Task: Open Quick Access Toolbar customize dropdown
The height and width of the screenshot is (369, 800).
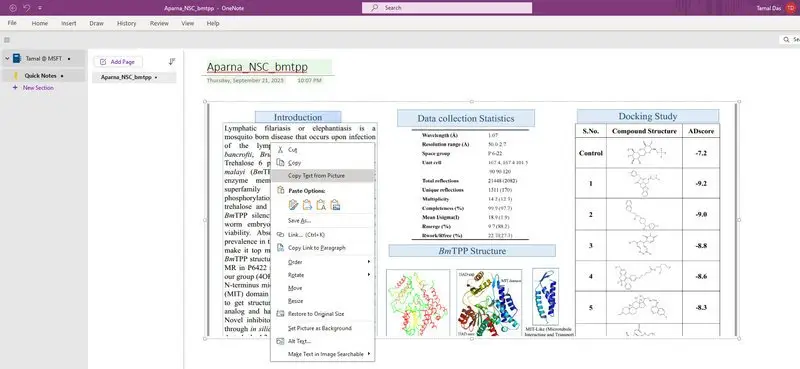Action: [40, 8]
